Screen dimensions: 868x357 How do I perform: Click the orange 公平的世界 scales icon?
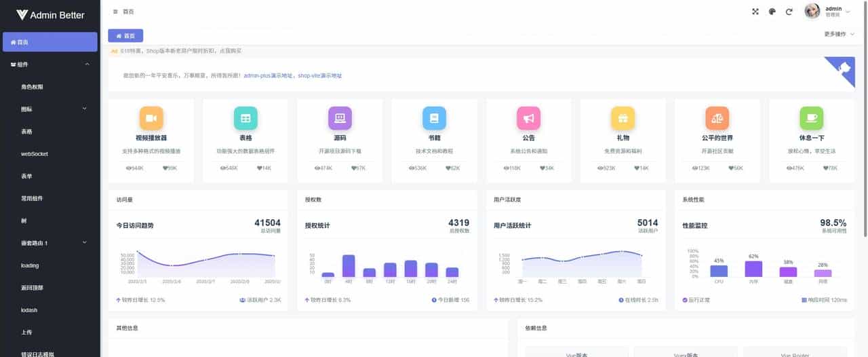coord(717,118)
